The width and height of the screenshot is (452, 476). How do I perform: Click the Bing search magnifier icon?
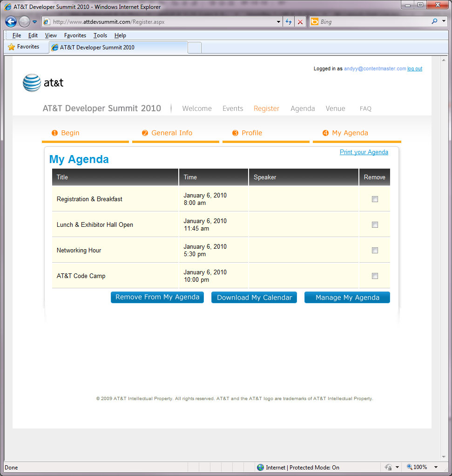click(434, 21)
